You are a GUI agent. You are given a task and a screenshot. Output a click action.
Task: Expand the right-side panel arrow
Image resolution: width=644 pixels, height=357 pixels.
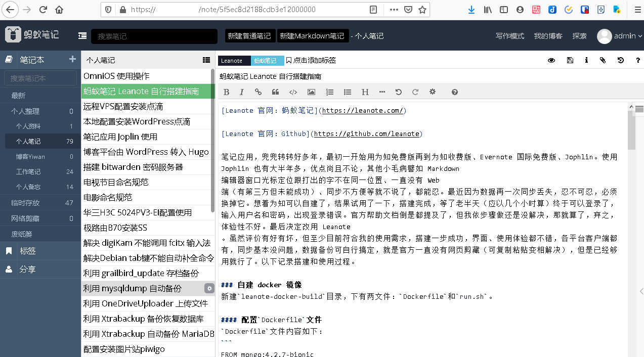pos(641,291)
